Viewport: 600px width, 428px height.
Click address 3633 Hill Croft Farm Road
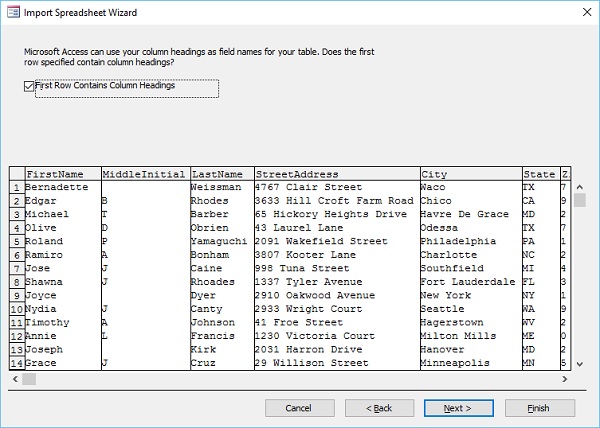[337, 201]
